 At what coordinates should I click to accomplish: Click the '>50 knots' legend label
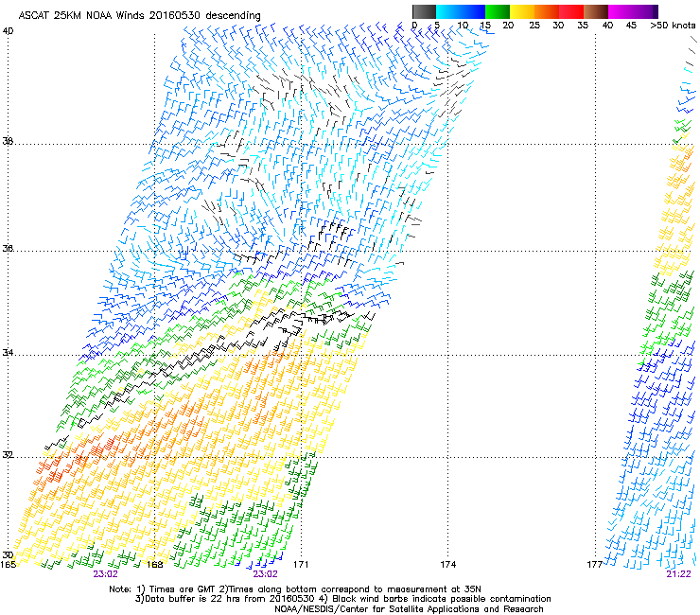point(673,26)
